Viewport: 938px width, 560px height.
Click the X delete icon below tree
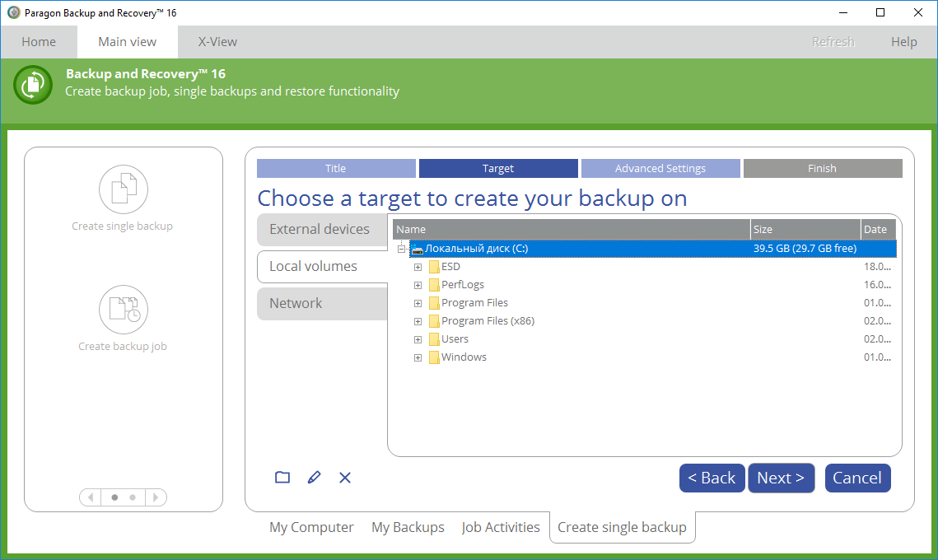pos(345,478)
